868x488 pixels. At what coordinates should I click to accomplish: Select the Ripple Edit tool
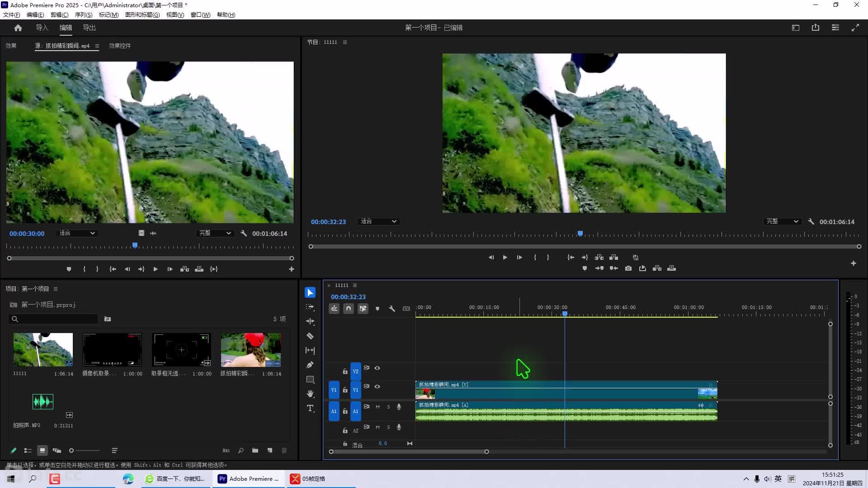coord(310,322)
